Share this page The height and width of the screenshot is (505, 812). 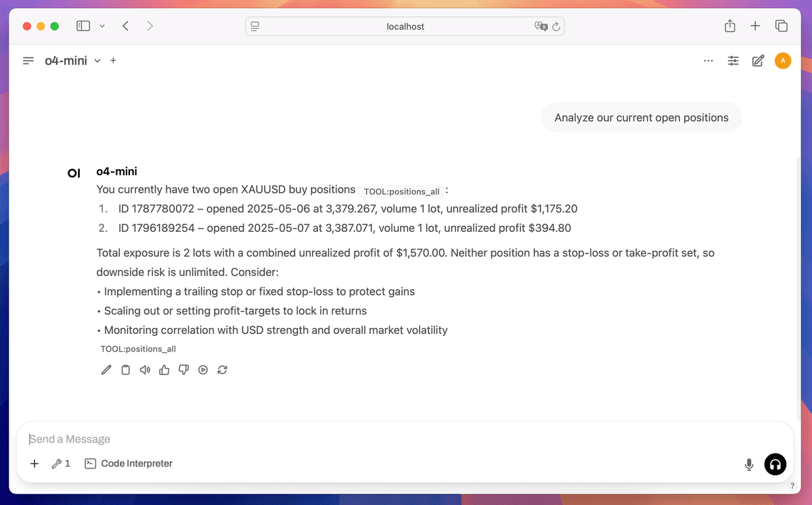coord(729,26)
